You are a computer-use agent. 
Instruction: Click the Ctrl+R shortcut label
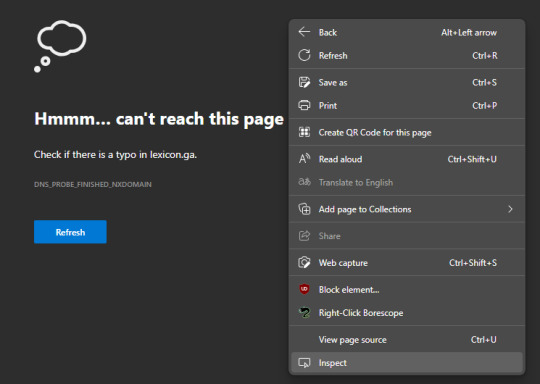pyautogui.click(x=485, y=55)
